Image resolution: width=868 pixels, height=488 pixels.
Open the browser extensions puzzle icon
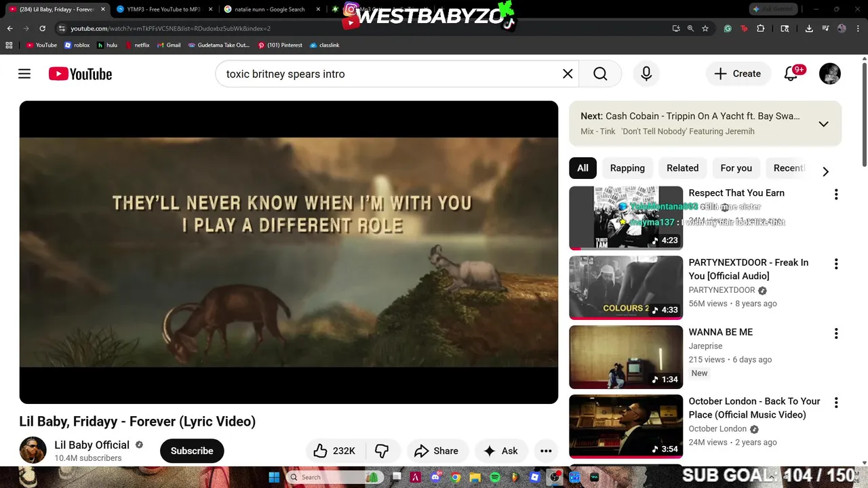click(760, 28)
